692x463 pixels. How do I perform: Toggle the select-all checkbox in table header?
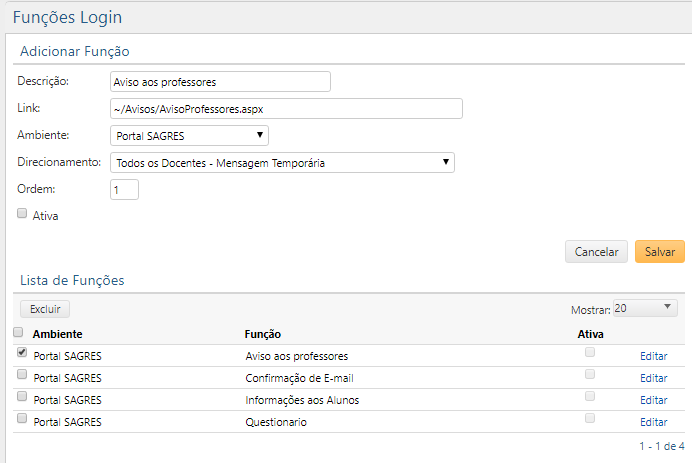(x=18, y=332)
